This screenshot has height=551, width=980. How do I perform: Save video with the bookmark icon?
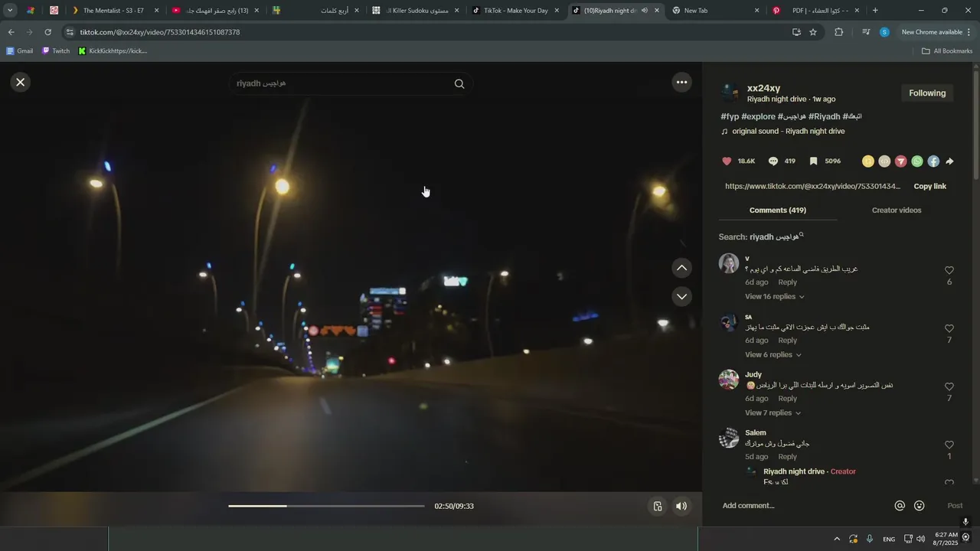pos(813,161)
